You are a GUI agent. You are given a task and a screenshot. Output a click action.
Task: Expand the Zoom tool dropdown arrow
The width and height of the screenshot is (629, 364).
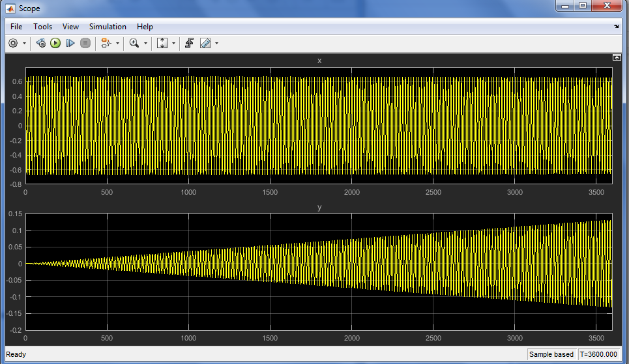(145, 43)
